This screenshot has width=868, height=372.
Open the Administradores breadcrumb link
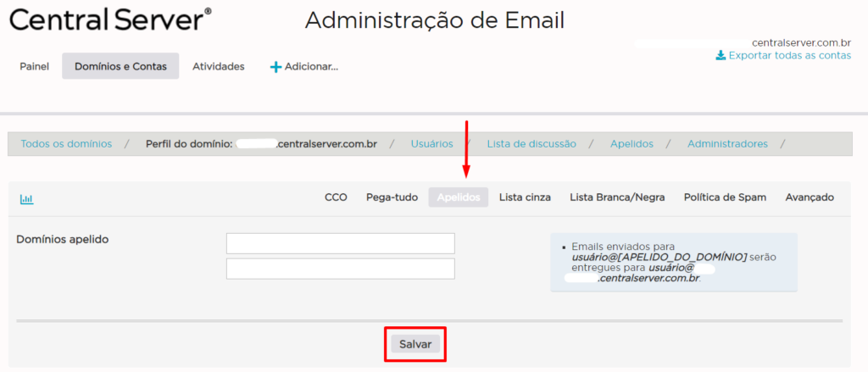coord(727,144)
